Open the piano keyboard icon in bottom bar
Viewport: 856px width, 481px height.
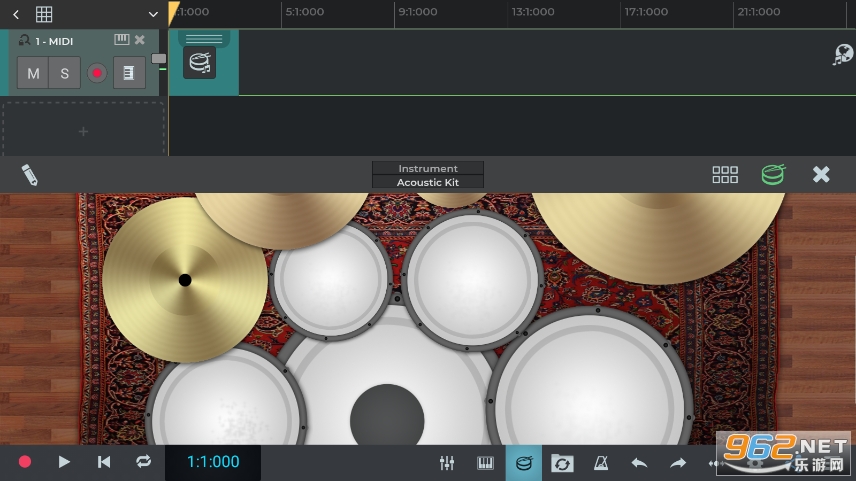pyautogui.click(x=485, y=463)
